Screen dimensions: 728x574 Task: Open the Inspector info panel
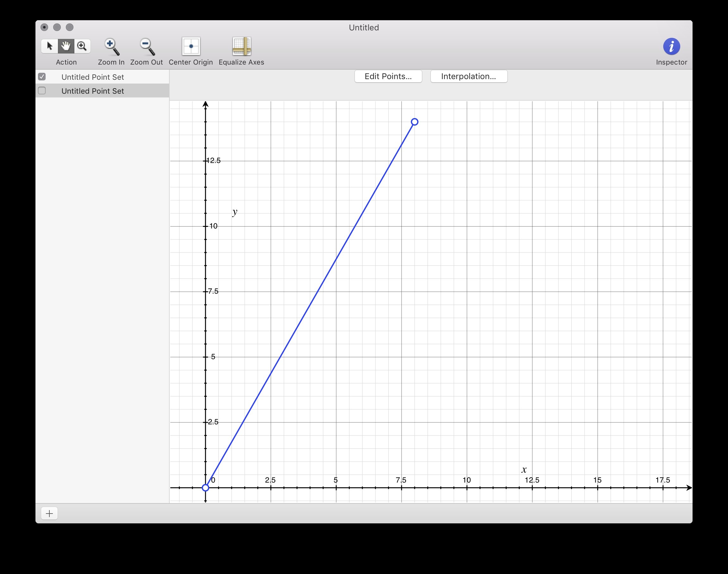point(671,47)
